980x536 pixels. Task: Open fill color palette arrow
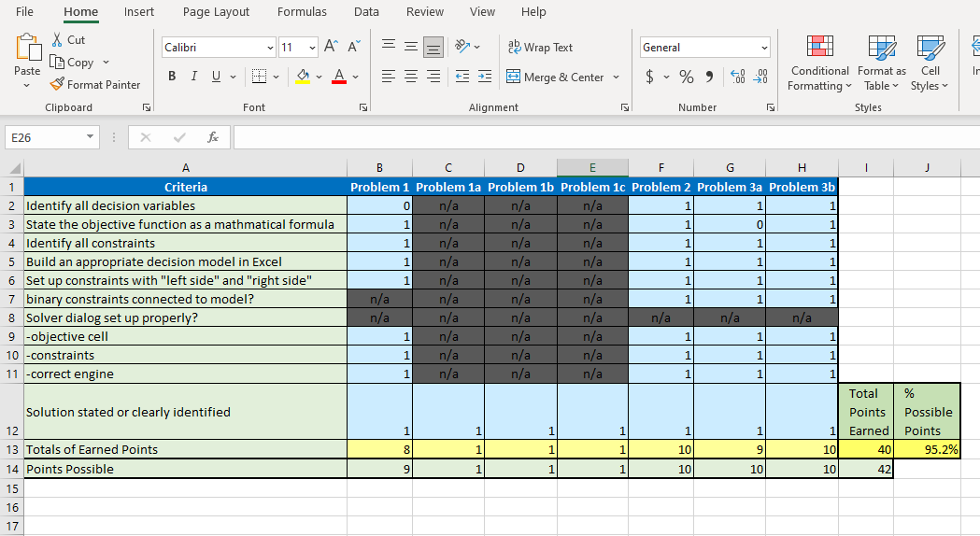pos(319,77)
